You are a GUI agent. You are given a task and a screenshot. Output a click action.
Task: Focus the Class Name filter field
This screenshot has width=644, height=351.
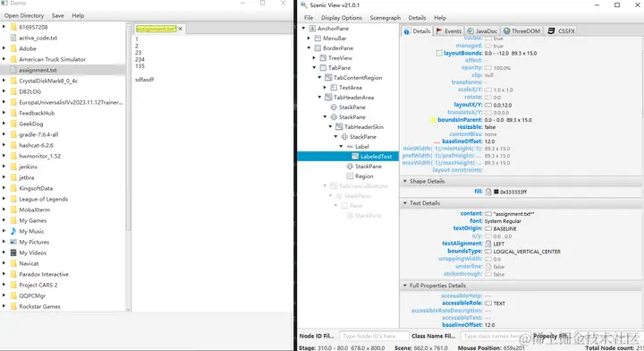495,336
